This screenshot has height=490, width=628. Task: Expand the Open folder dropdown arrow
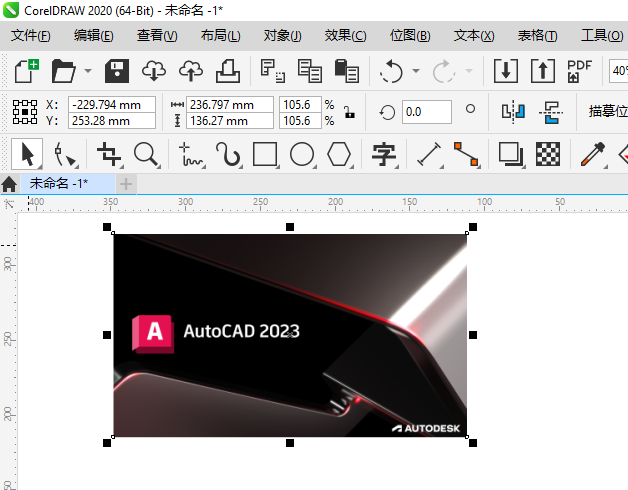88,71
